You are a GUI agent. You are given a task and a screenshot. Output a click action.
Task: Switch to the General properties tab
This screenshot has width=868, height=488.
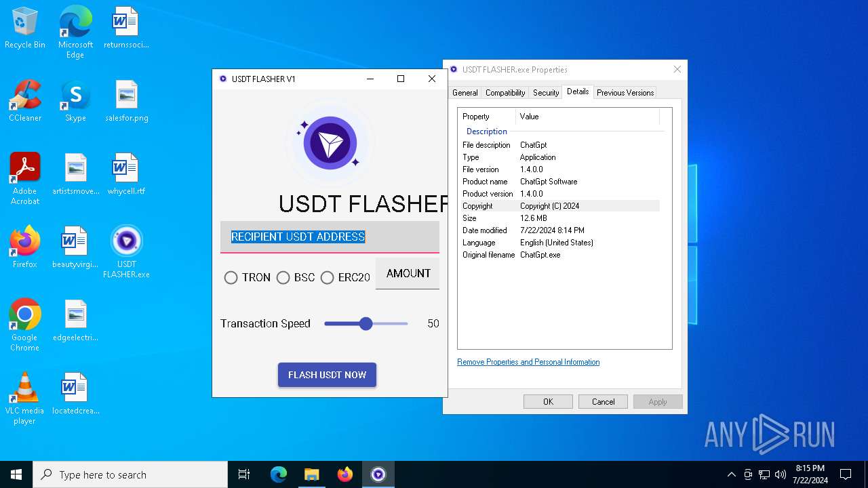(465, 93)
